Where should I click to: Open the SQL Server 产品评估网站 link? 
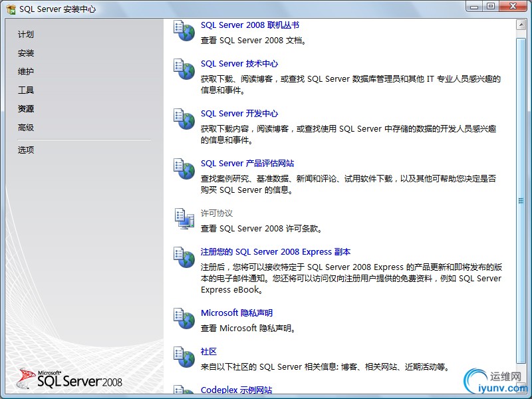pyautogui.click(x=247, y=164)
